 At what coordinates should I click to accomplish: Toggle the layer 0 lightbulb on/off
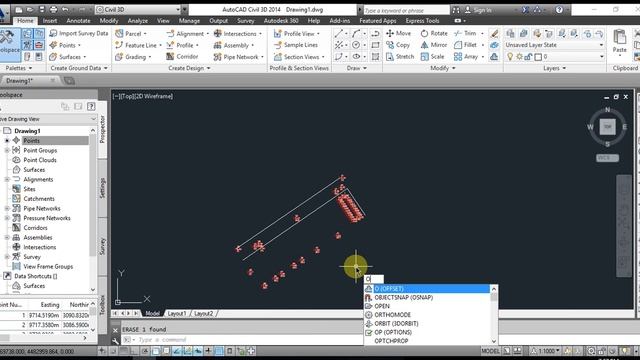[510, 57]
